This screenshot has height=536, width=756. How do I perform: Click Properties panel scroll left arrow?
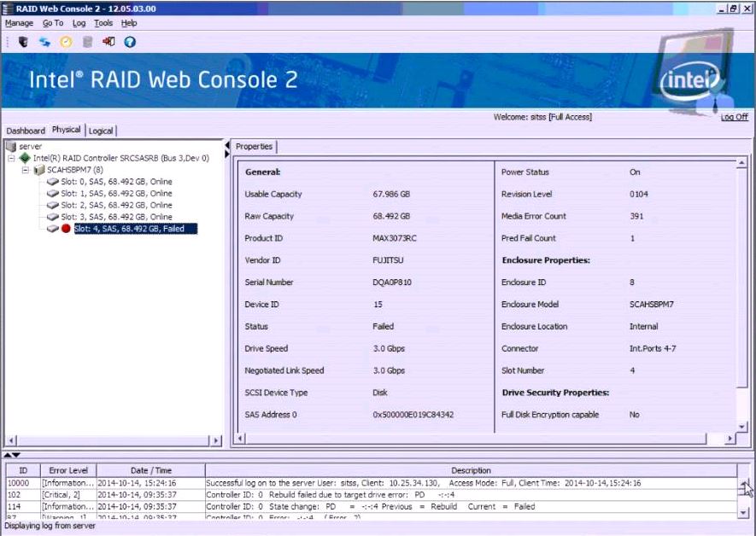click(x=241, y=438)
